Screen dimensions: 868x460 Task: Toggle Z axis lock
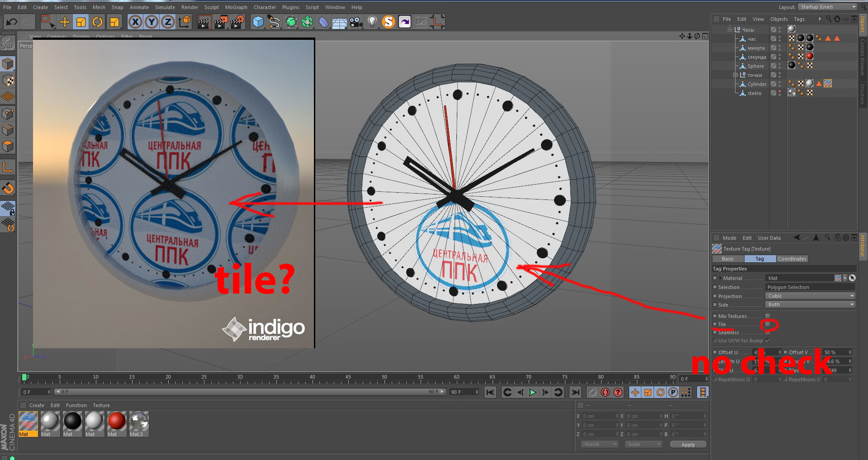pos(168,22)
